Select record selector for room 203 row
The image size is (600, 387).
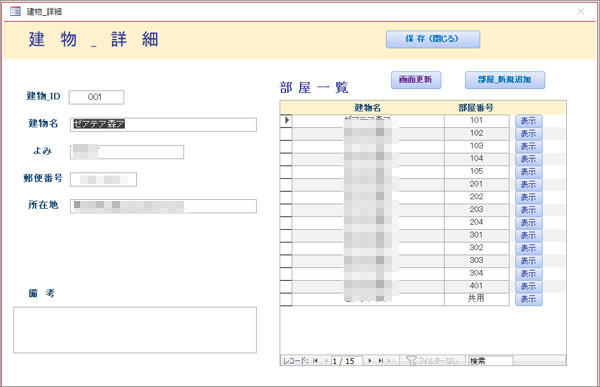[x=286, y=210]
